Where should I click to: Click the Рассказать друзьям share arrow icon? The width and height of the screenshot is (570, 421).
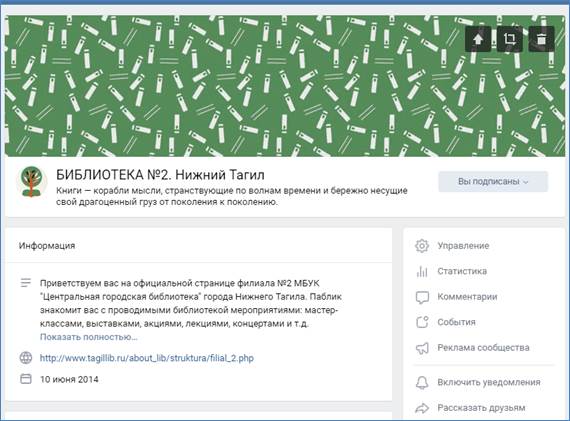click(422, 408)
